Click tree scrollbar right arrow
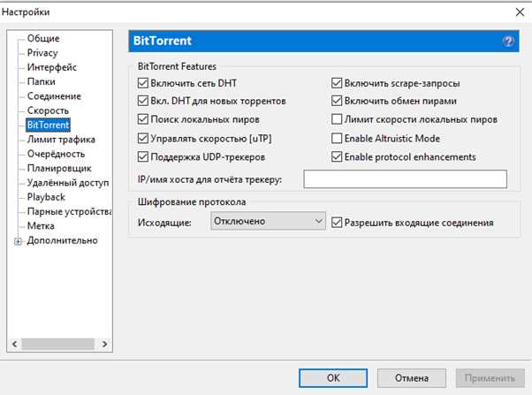 [104, 344]
